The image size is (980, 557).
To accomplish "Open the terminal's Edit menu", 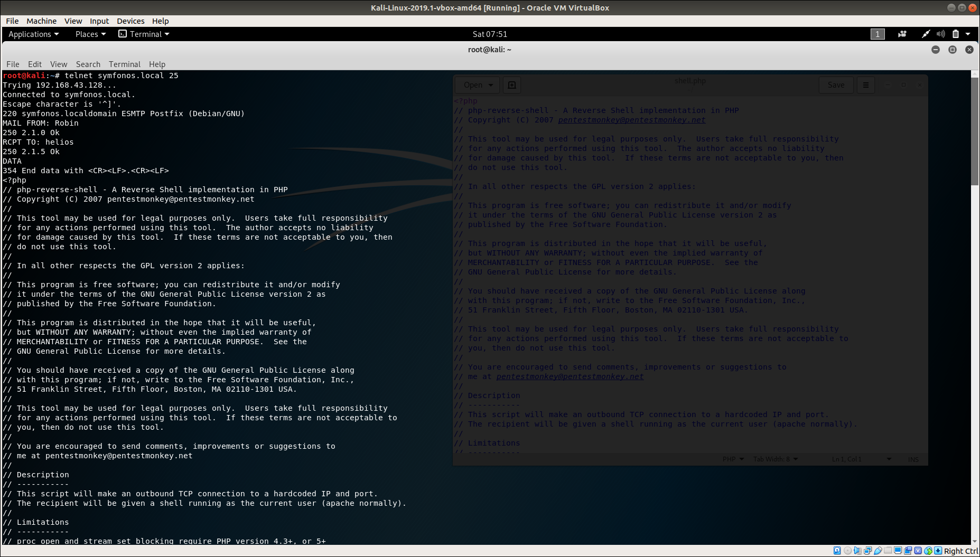I will tap(35, 64).
